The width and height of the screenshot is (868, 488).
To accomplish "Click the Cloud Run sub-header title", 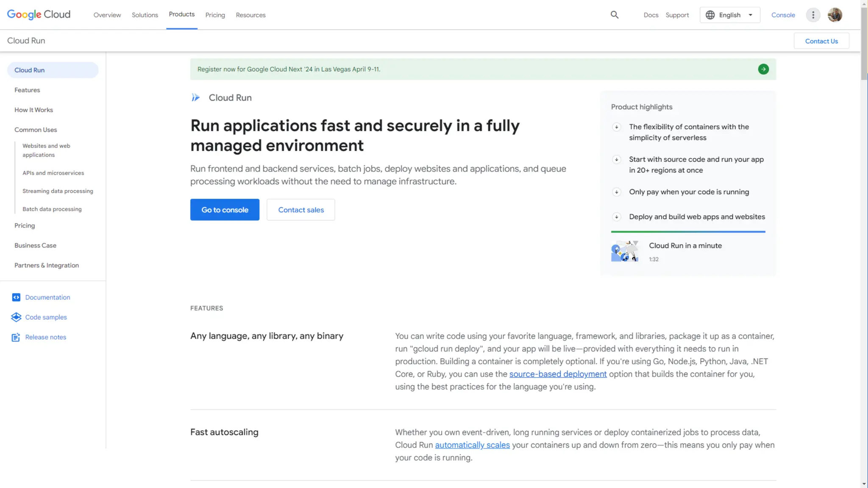I will pyautogui.click(x=26, y=41).
